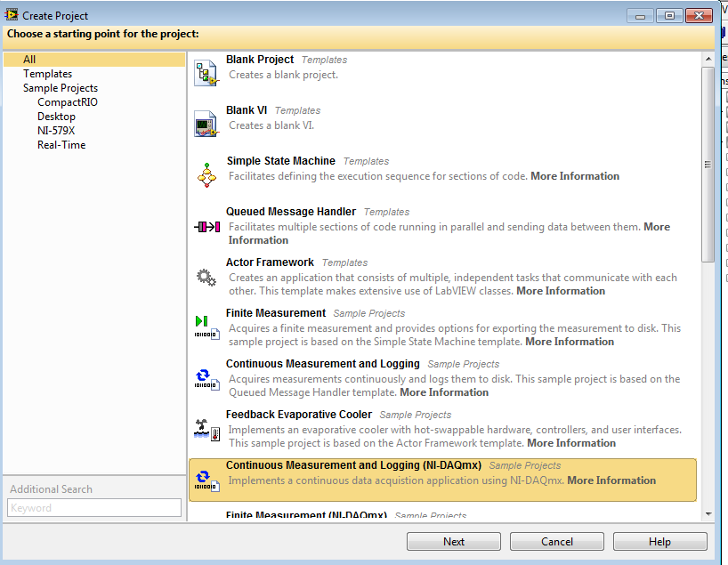Open More Information for Simple State Machine
Image resolution: width=728 pixels, height=565 pixels.
pyautogui.click(x=575, y=176)
